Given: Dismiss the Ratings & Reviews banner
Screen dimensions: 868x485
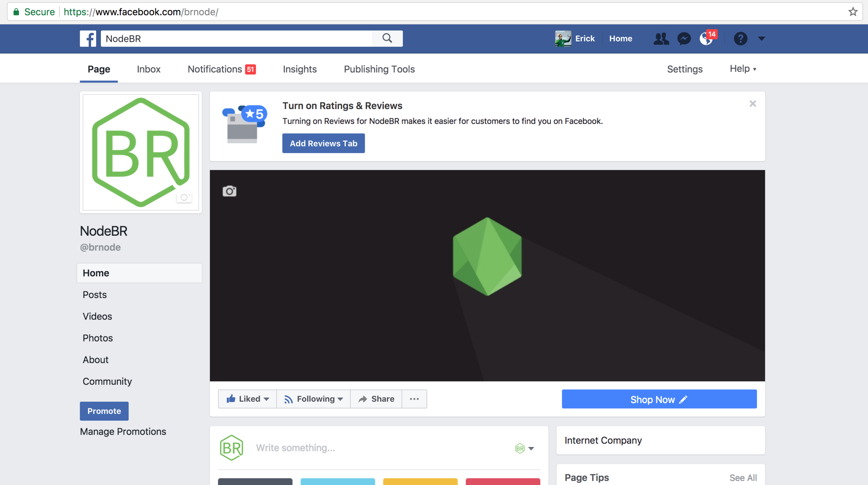Looking at the screenshot, I should coord(753,104).
